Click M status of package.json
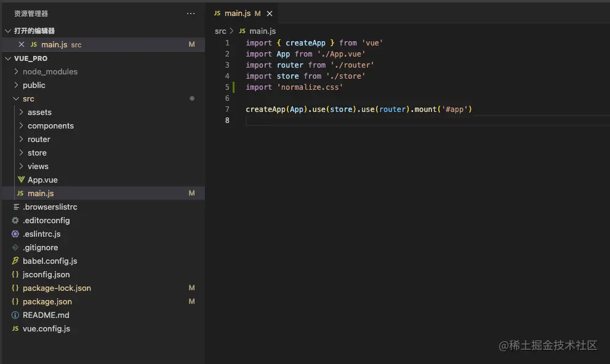 (191, 301)
